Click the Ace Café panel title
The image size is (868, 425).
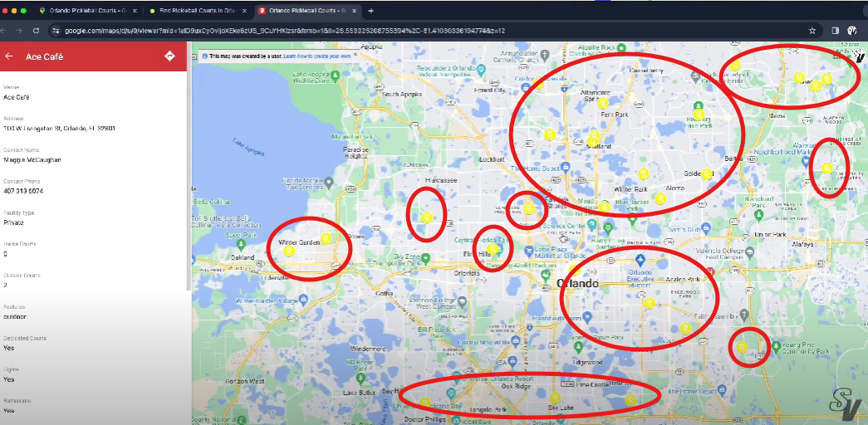[44, 56]
